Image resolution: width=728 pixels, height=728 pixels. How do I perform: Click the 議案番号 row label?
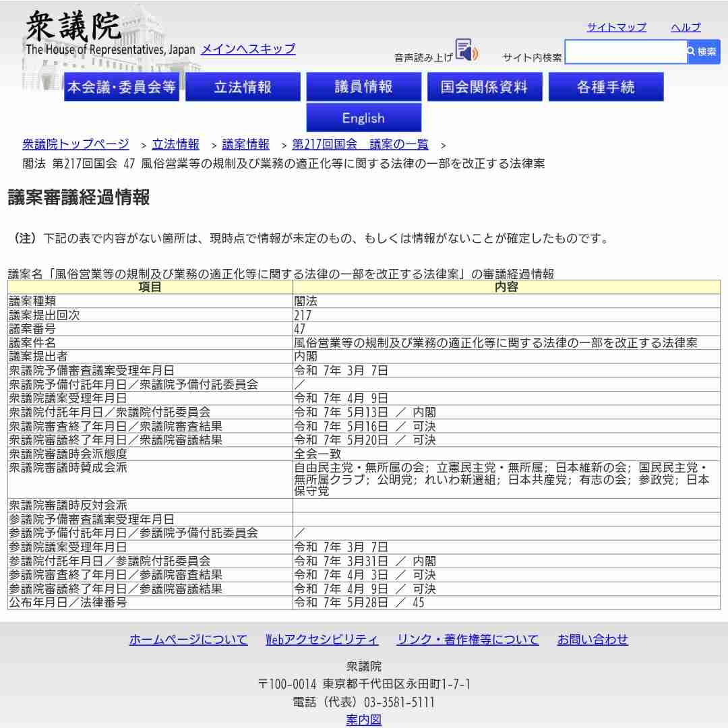click(x=32, y=329)
